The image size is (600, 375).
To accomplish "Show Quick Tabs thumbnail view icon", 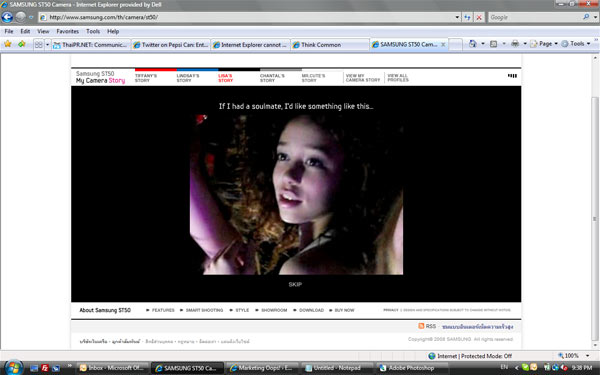I will tap(39, 44).
